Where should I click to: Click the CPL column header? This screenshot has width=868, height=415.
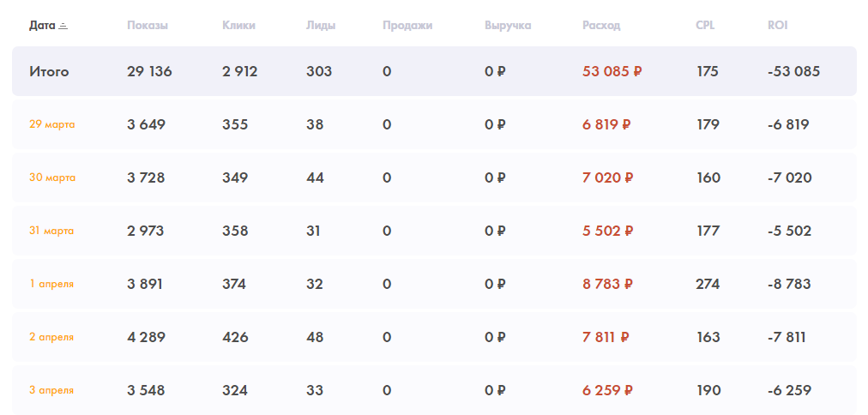click(705, 26)
